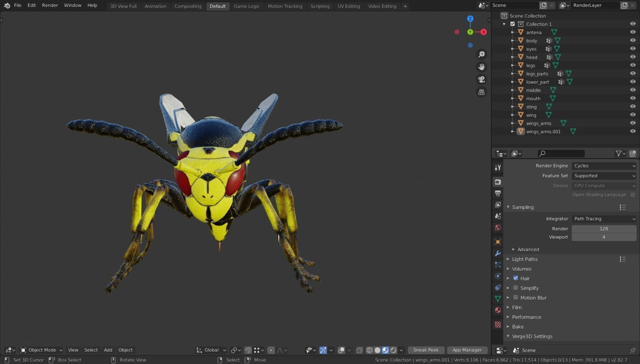Click the outliner search field
This screenshot has width=640, height=364.
click(x=561, y=154)
